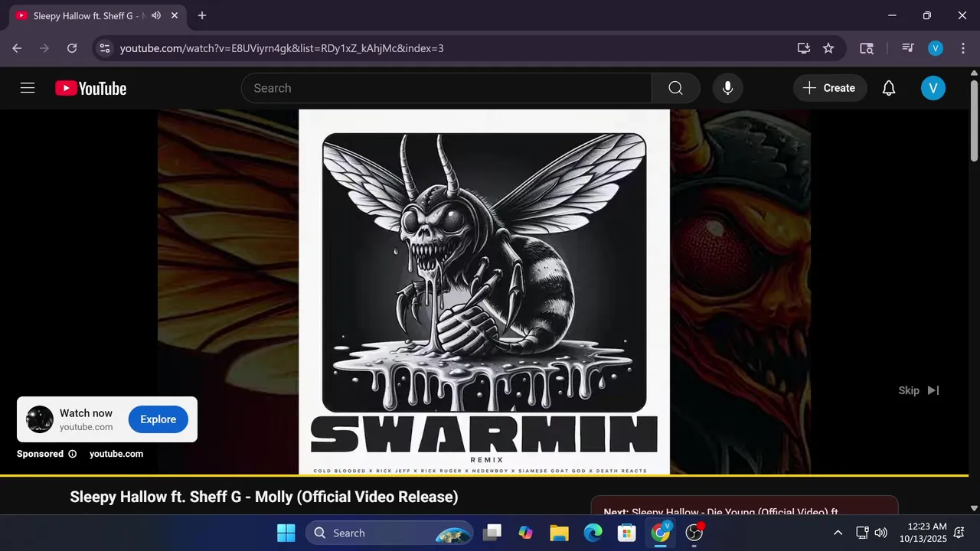The width and height of the screenshot is (980, 551).
Task: Click the ad channel thumbnail
Action: coord(40,419)
